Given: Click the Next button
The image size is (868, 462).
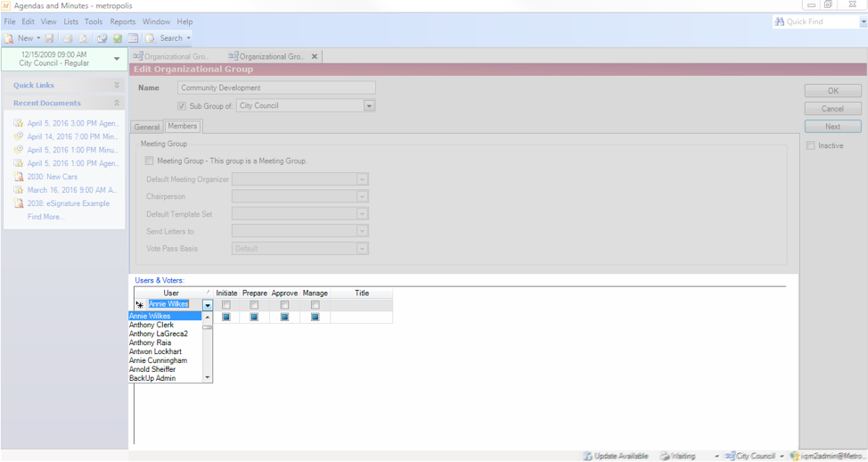Looking at the screenshot, I should 833,127.
